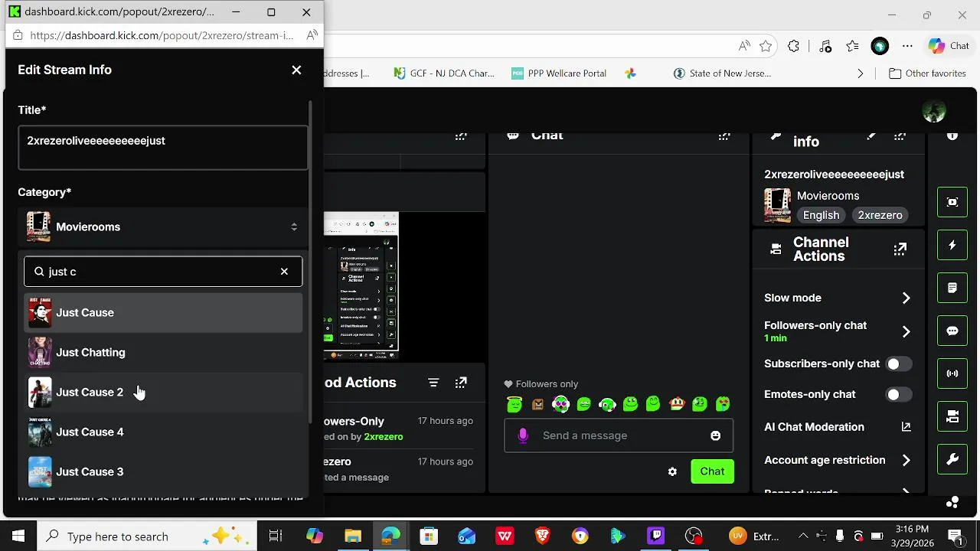Click the 2xrezero tag
980x551 pixels.
(x=880, y=215)
